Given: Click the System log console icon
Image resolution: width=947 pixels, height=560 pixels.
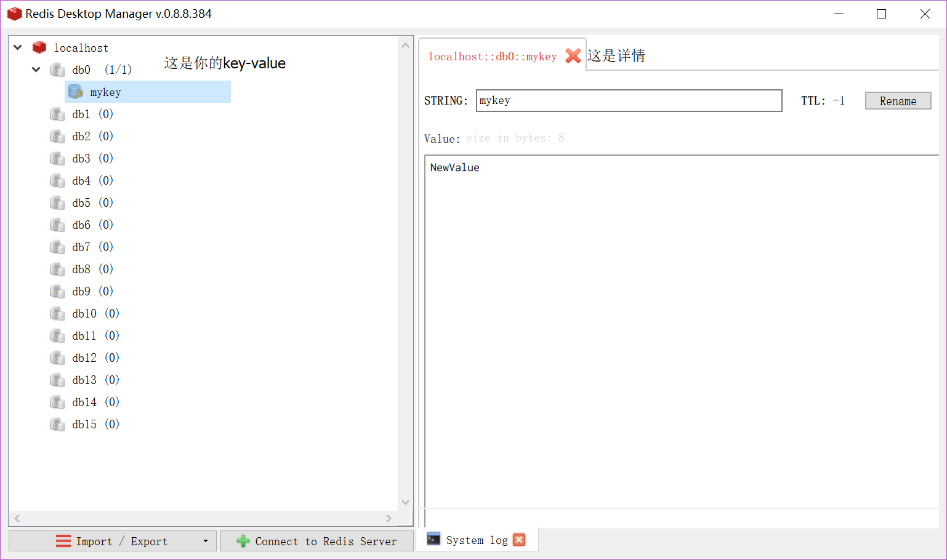Looking at the screenshot, I should (433, 540).
